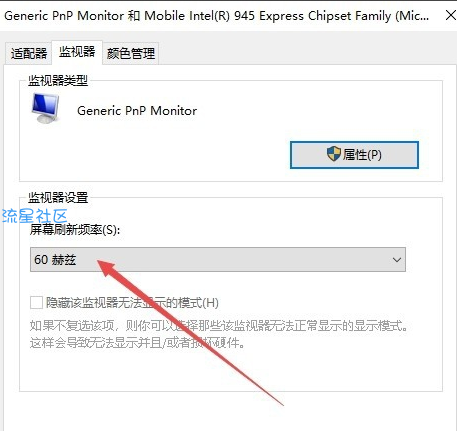Click the 隐藏该监视器无法显示的模式(H) label
Screen dimensions: 457x431
[x=132, y=303]
